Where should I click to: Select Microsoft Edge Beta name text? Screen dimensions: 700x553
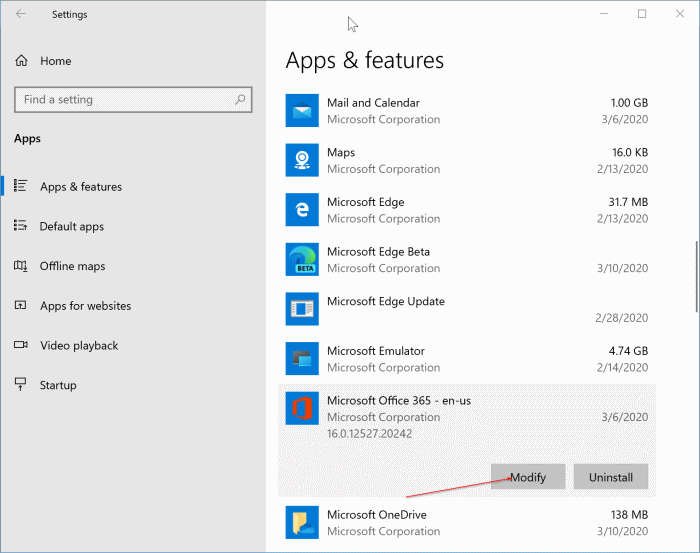point(379,251)
